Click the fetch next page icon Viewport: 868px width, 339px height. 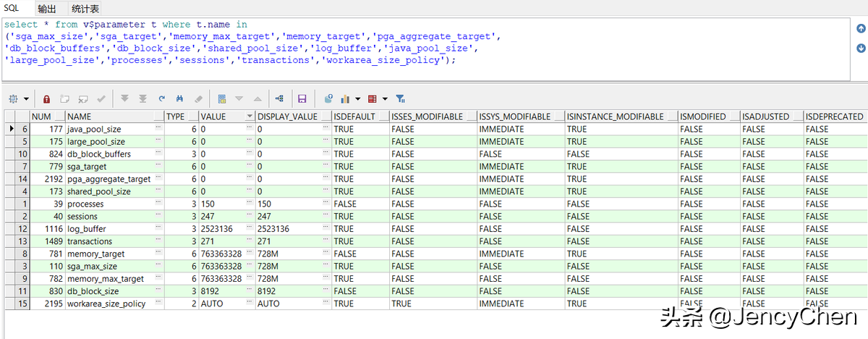tap(124, 99)
